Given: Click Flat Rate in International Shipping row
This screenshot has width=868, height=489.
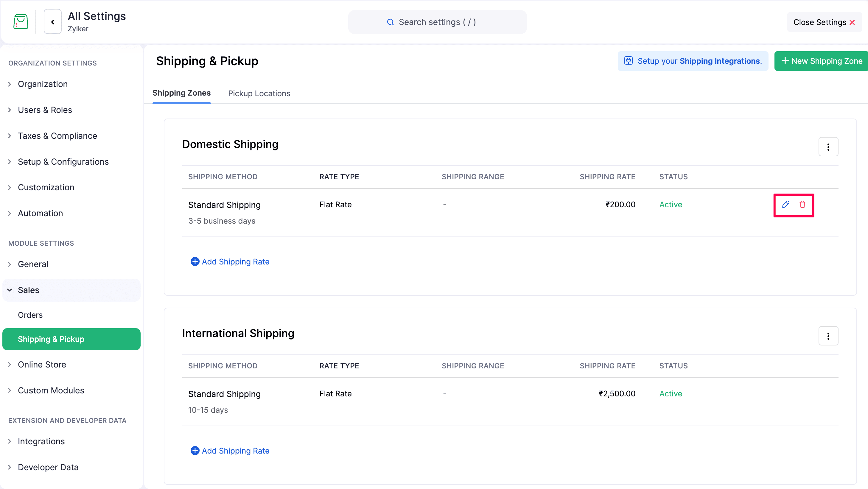Looking at the screenshot, I should coord(335,393).
